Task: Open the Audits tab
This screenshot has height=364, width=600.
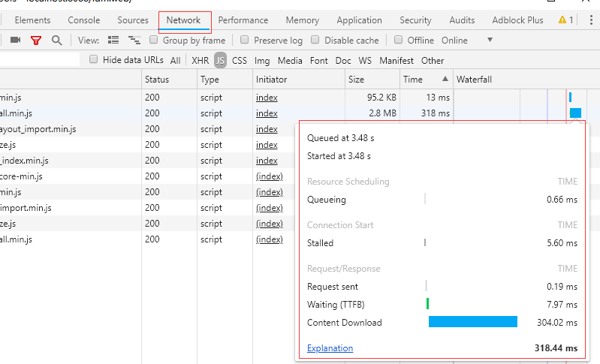Action: pyautogui.click(x=462, y=20)
